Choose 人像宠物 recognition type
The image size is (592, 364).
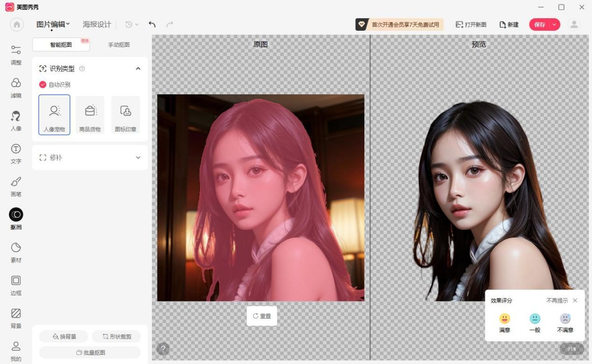[54, 115]
